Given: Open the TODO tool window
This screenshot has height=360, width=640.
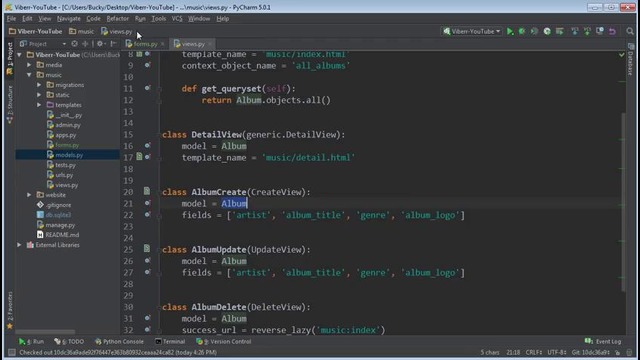Looking at the screenshot, I should pos(69,342).
